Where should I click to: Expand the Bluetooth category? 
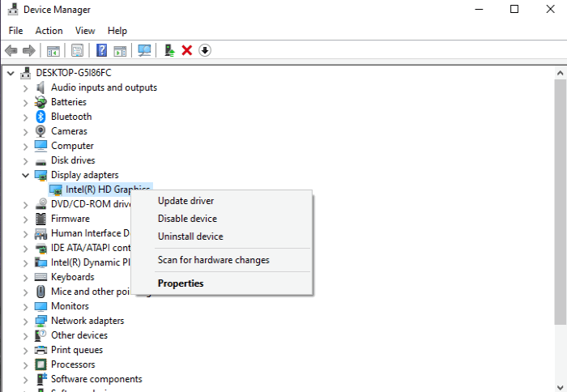tap(25, 117)
